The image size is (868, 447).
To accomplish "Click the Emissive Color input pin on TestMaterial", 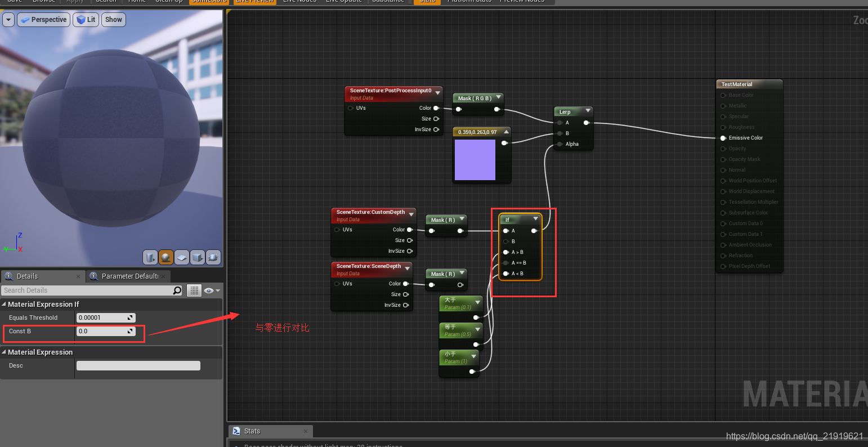I will coord(723,138).
